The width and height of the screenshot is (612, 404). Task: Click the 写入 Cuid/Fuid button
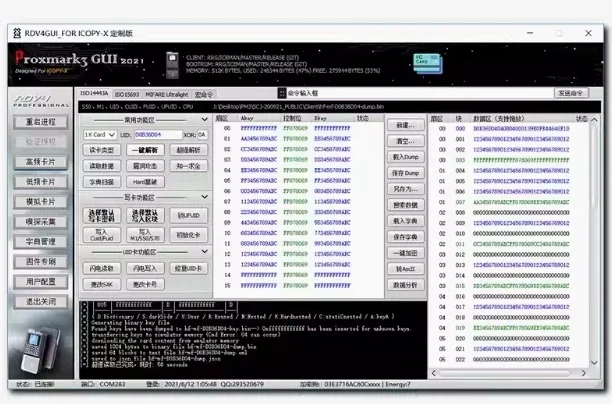pyautogui.click(x=101, y=235)
